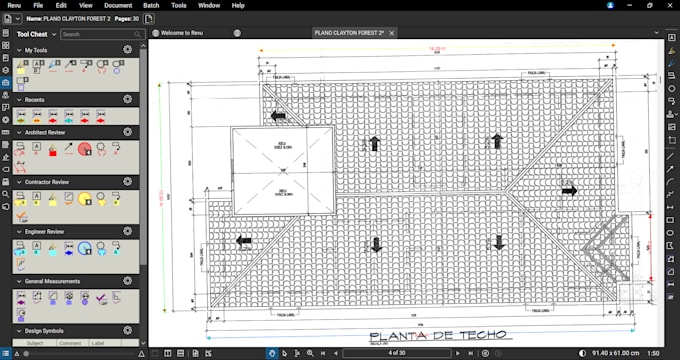680x360 pixels.
Task: Open the Tools menu
Action: (x=179, y=6)
